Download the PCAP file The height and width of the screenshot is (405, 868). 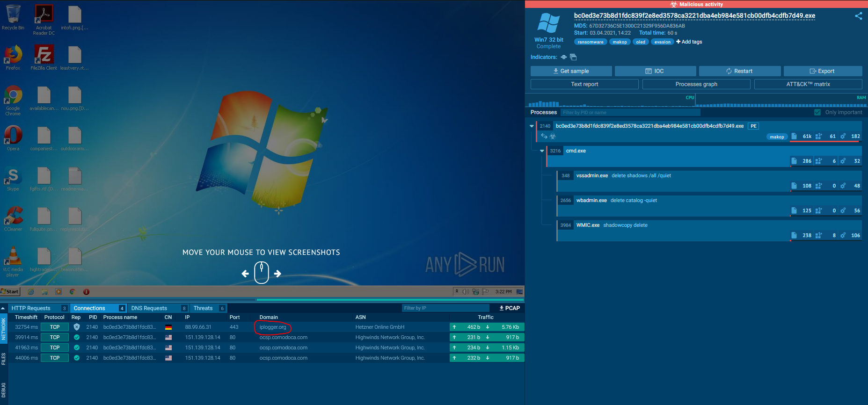(510, 308)
